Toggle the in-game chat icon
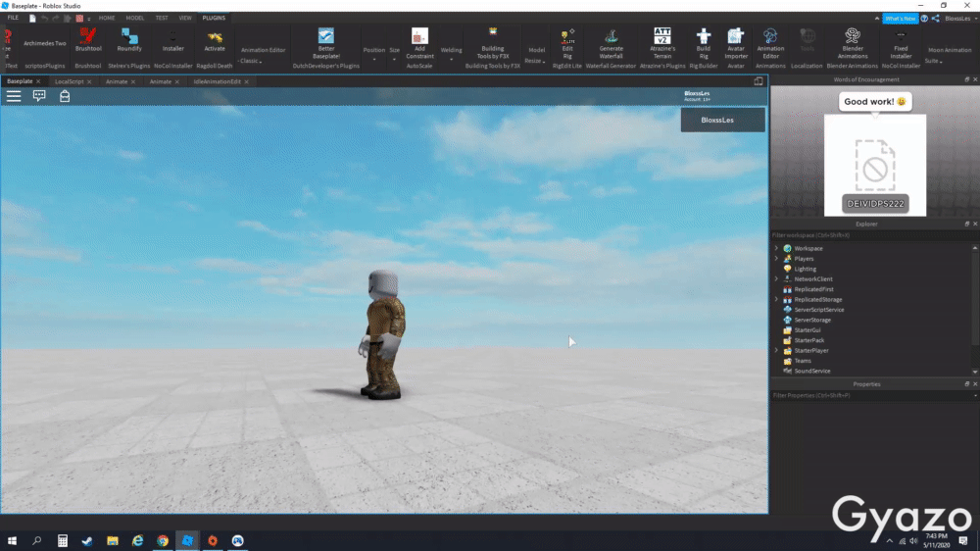 pos(39,96)
